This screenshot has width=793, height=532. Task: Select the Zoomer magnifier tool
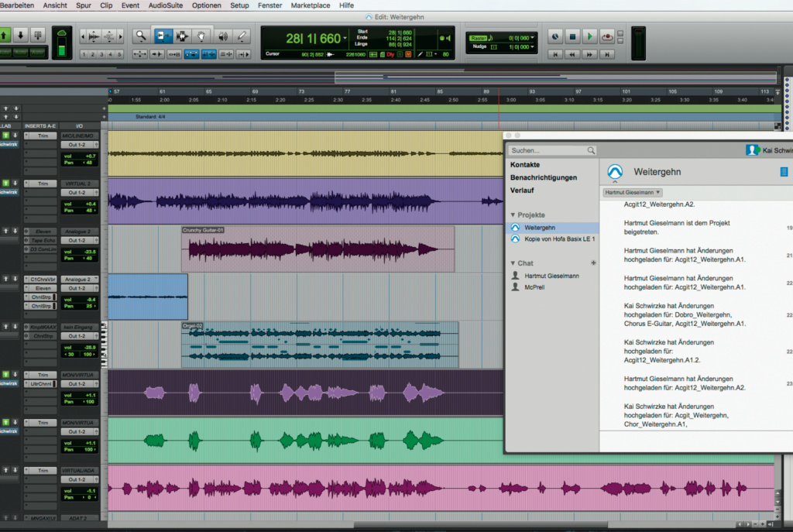click(x=141, y=36)
